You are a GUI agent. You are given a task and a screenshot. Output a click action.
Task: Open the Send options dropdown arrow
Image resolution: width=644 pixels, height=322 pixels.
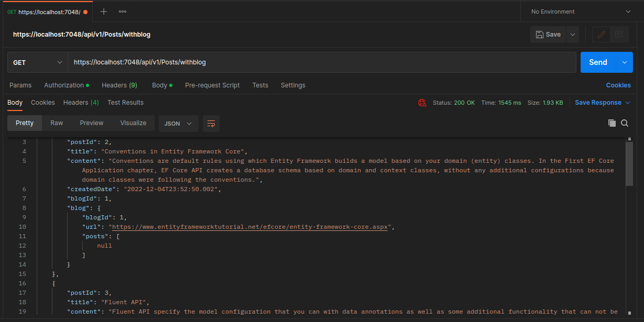tap(624, 62)
